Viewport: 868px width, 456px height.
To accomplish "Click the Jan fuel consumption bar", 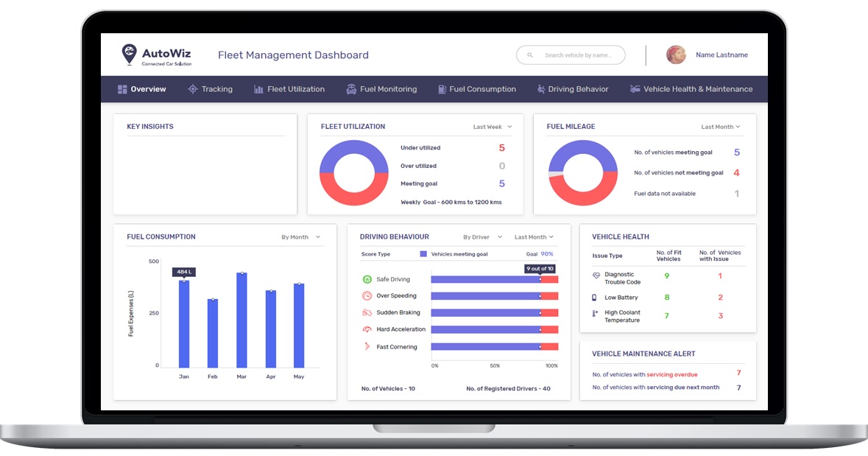I will pos(184,324).
